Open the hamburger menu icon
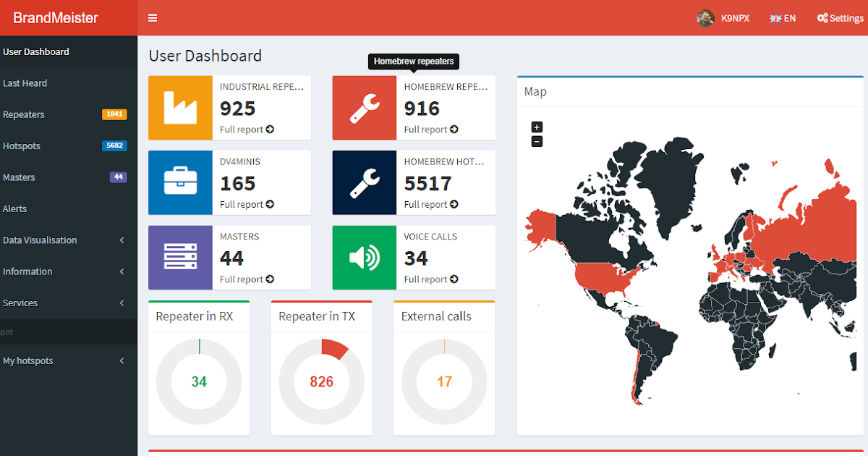Viewport: 868px width, 456px height. click(x=152, y=17)
